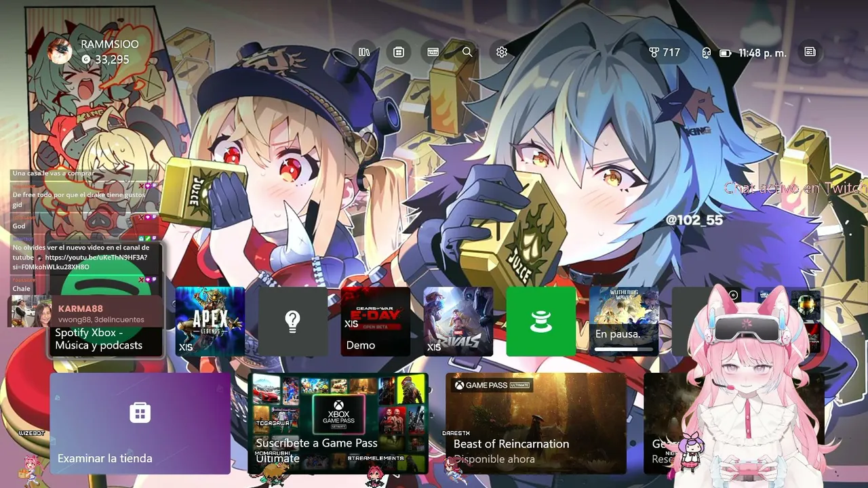The width and height of the screenshot is (868, 488).
Task: Click the 'God' chat message
Action: click(19, 226)
